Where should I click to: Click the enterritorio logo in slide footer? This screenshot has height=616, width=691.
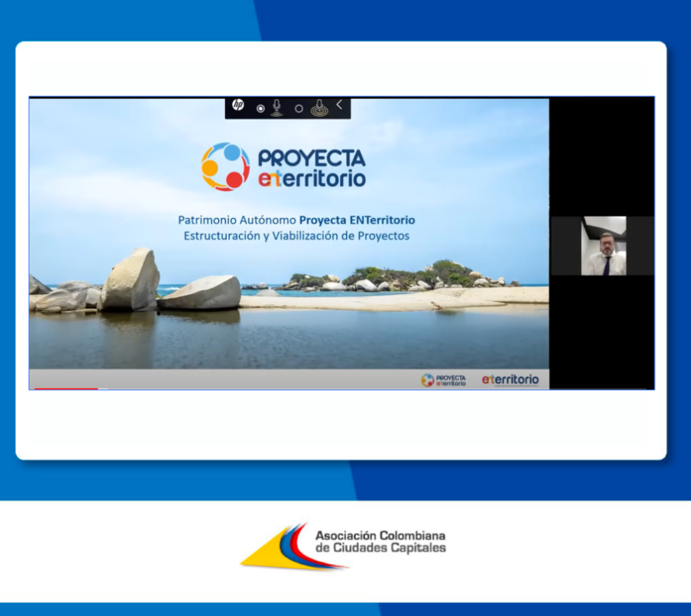pyautogui.click(x=510, y=380)
